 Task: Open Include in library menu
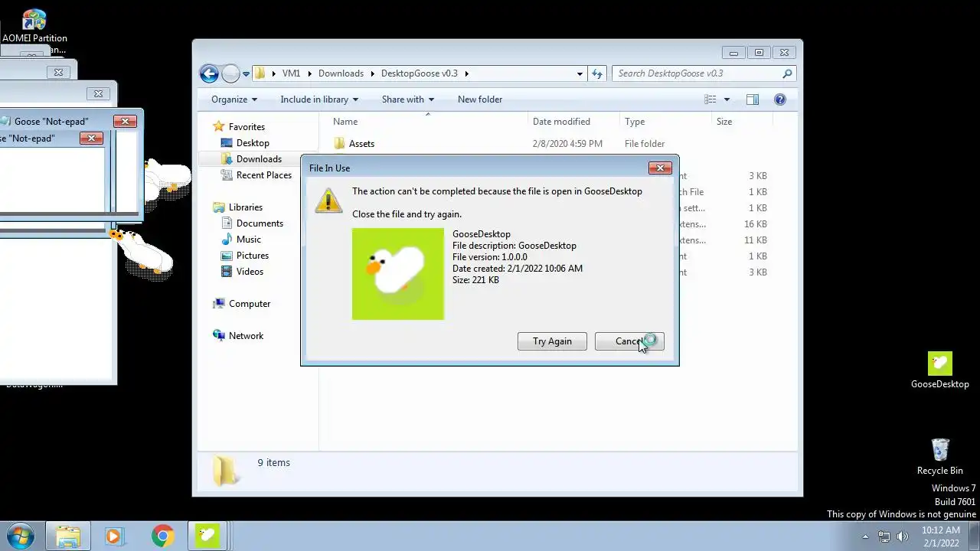coord(319,99)
